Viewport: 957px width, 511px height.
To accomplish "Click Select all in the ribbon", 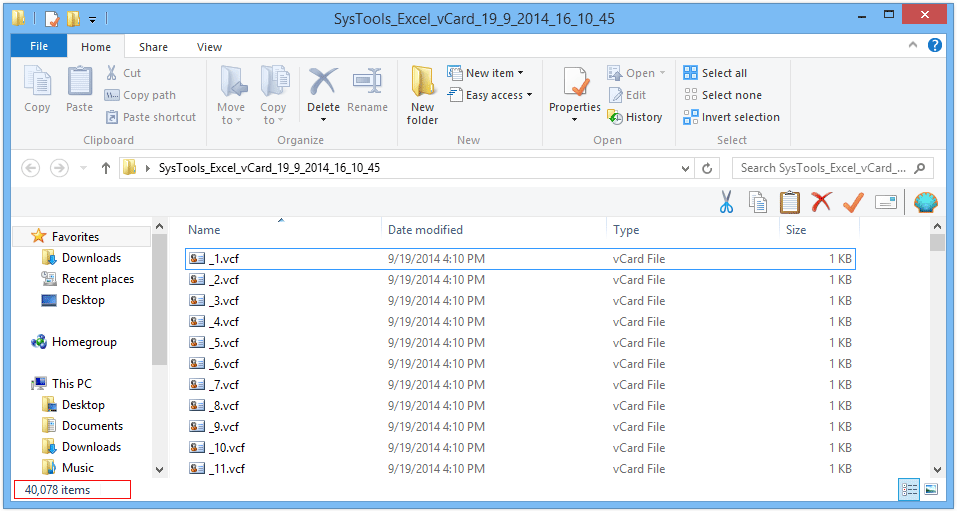I will (x=715, y=73).
